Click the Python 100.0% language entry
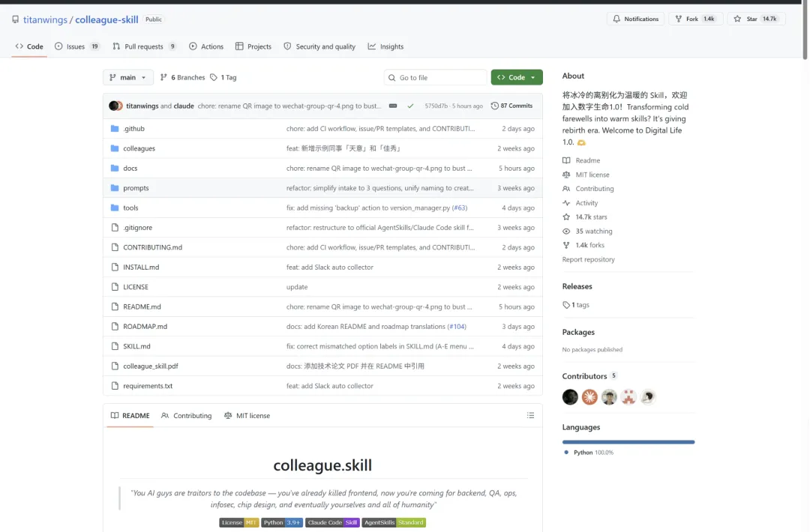The image size is (810, 532). click(x=589, y=453)
